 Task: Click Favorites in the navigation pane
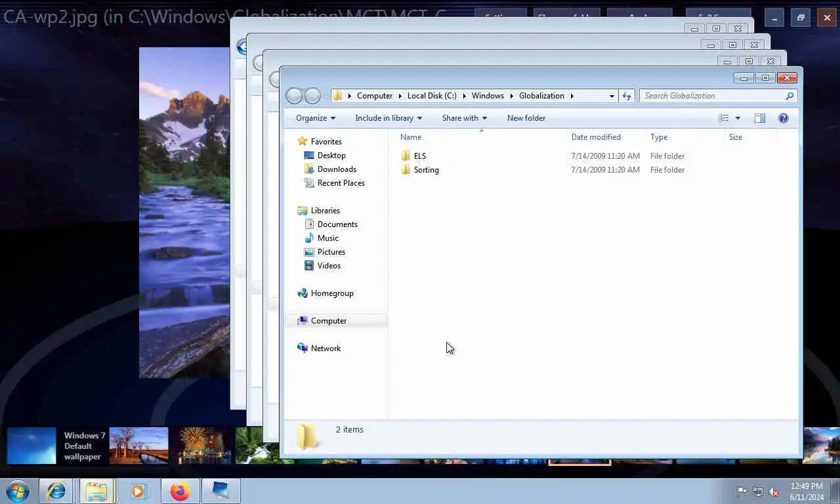click(x=326, y=141)
